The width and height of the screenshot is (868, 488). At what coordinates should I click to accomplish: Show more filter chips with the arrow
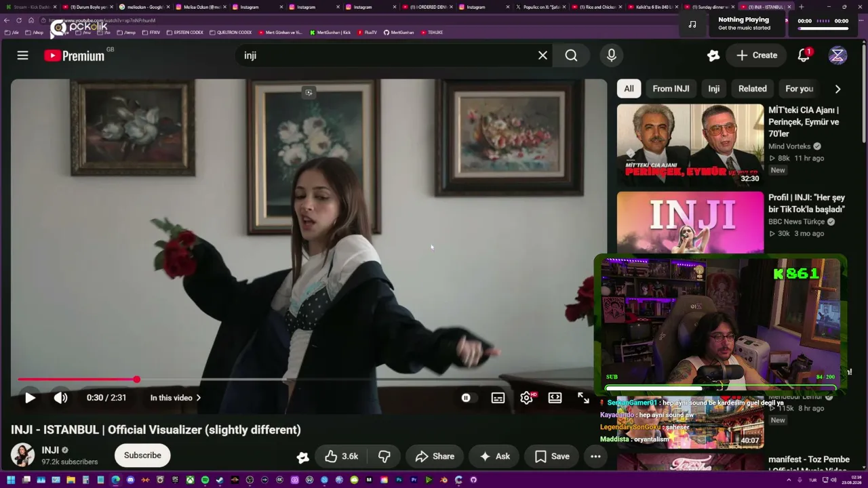tap(837, 89)
